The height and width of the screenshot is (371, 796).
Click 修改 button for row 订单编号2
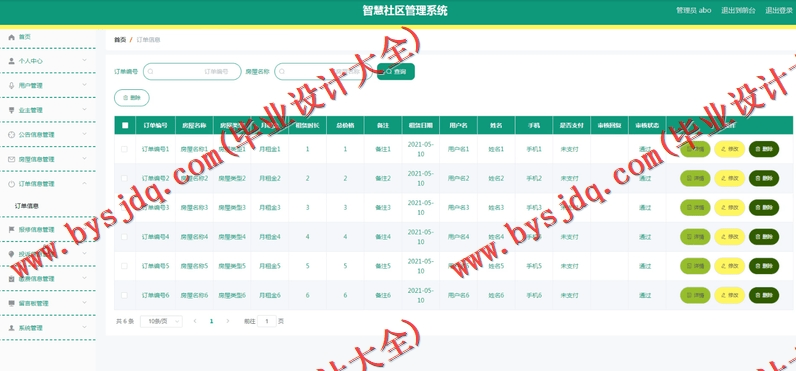pyautogui.click(x=729, y=178)
